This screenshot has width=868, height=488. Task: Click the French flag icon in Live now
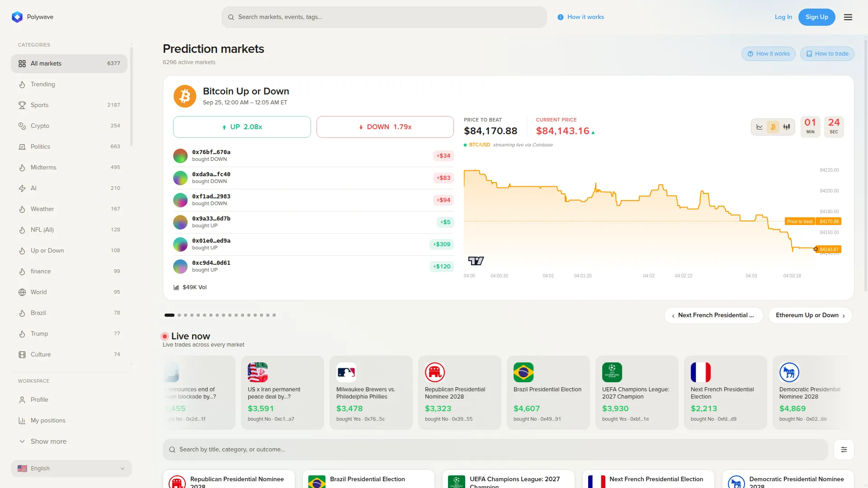tap(701, 372)
